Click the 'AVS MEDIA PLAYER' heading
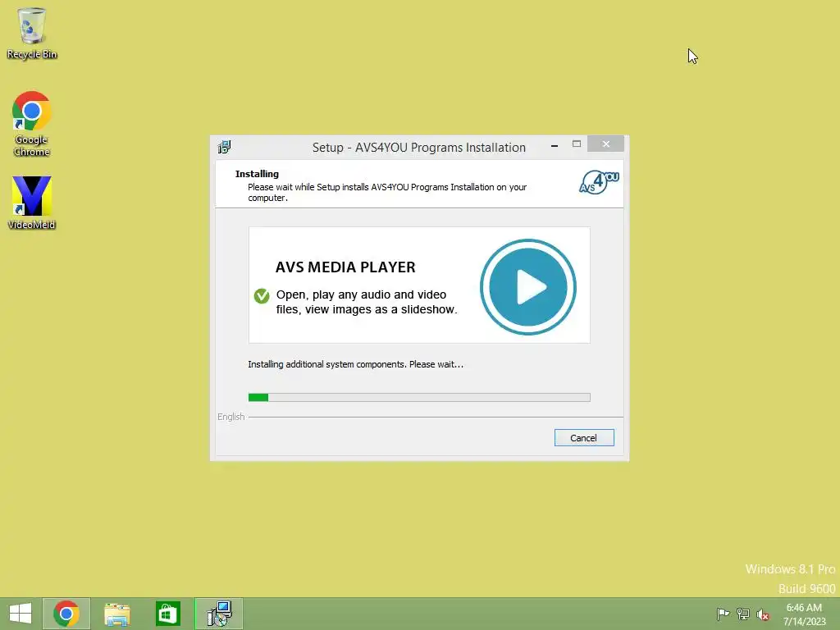 345,267
